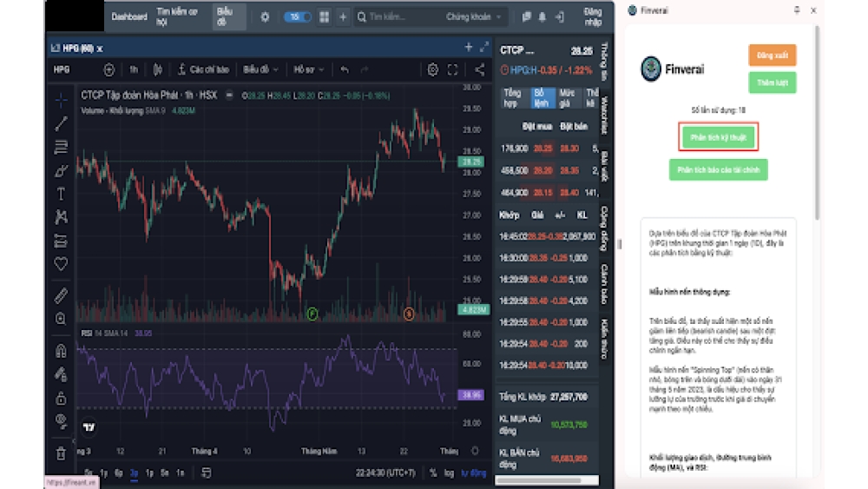Click the compare or add symbol plus-circle icon

109,69
